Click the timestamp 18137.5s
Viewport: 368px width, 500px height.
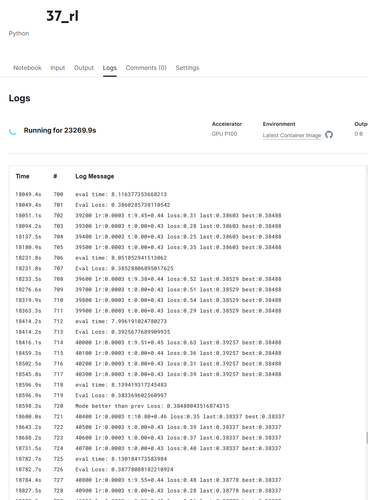click(x=28, y=237)
